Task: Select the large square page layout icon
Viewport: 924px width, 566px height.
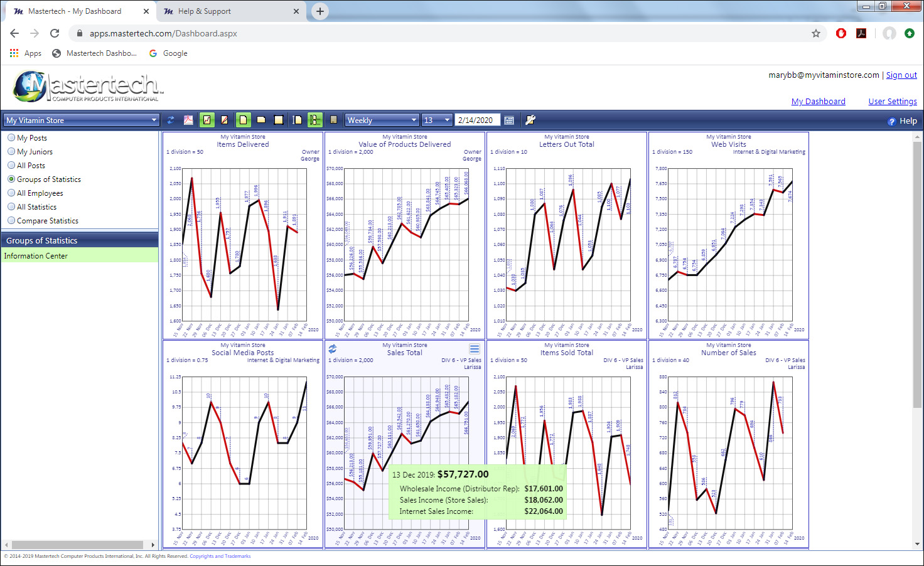Action: (279, 120)
